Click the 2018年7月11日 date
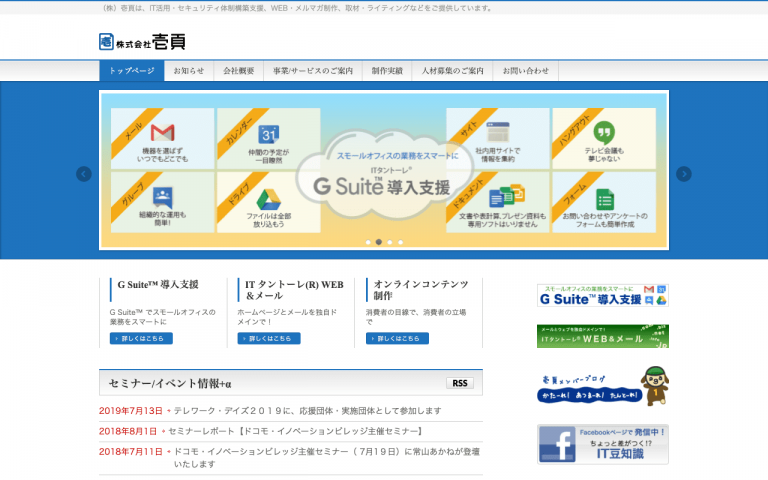768x480 pixels. click(x=131, y=452)
